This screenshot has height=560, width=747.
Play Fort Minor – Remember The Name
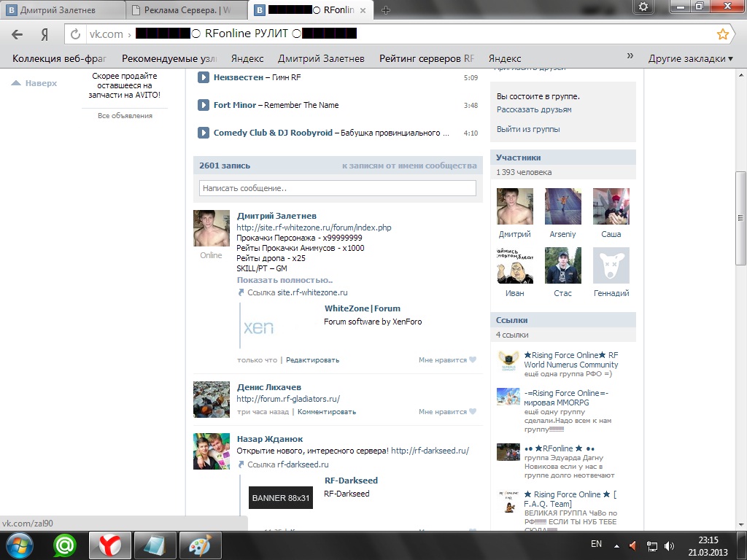point(204,105)
